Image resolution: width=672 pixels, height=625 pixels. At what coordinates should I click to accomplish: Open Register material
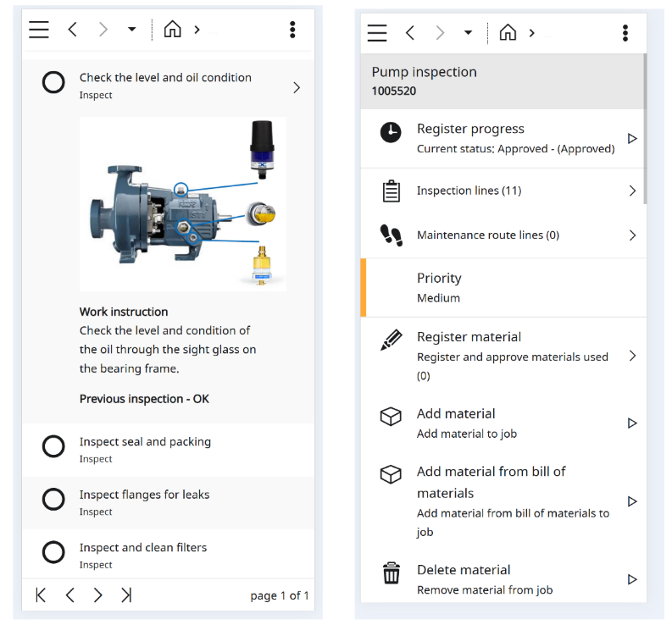pyautogui.click(x=502, y=356)
